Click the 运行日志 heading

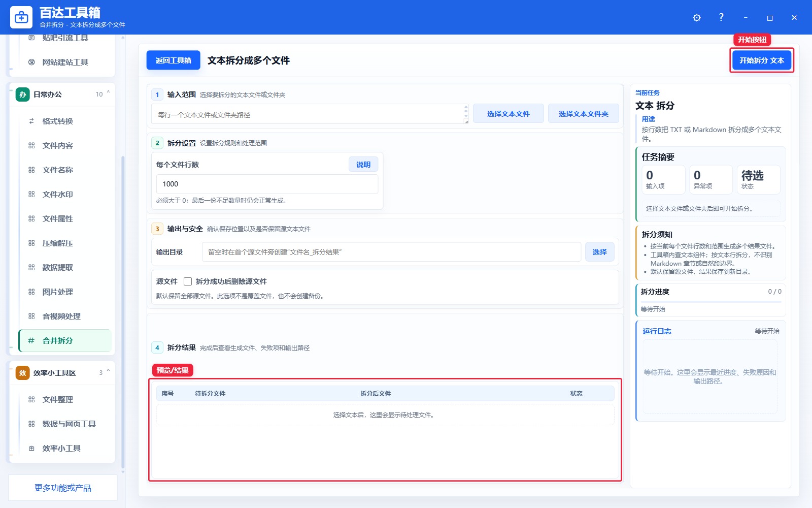pyautogui.click(x=657, y=331)
